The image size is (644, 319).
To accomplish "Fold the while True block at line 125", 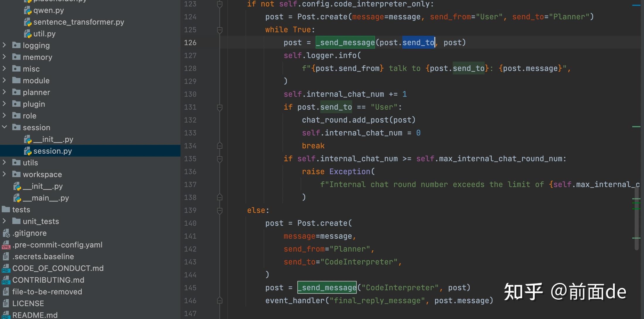I will [220, 30].
